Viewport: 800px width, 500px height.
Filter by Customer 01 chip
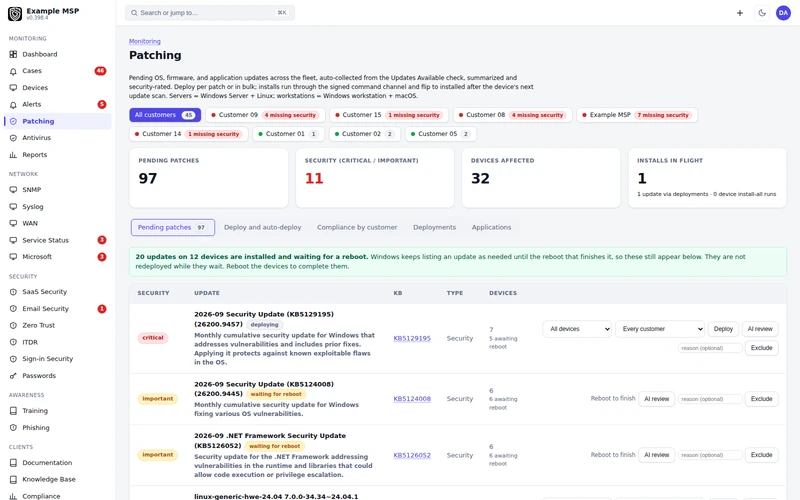[288, 134]
